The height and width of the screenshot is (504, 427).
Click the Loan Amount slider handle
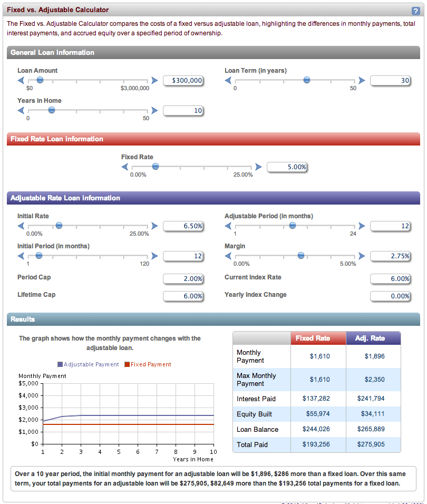tap(40, 80)
